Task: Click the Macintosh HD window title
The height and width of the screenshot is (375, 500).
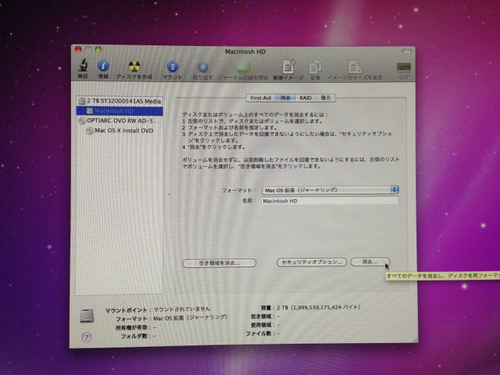Action: click(x=245, y=52)
